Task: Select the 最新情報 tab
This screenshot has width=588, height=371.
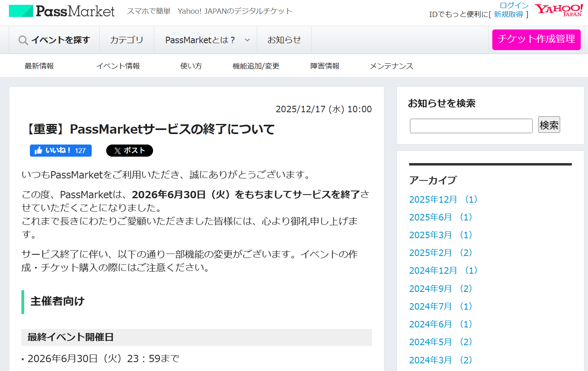Action: pos(39,66)
